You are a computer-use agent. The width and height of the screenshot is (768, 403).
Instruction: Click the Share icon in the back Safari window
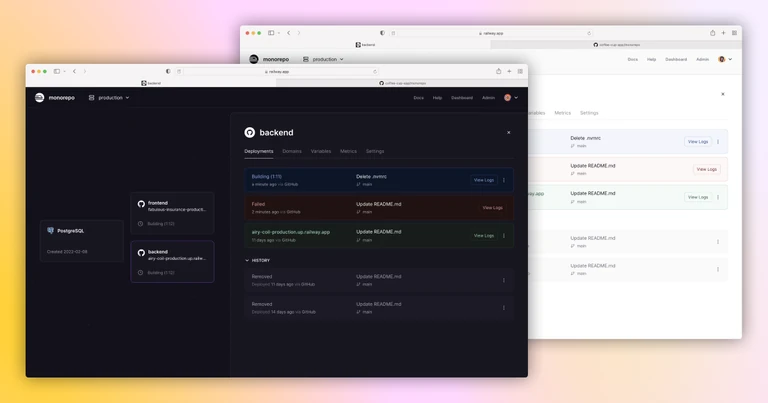(713, 33)
